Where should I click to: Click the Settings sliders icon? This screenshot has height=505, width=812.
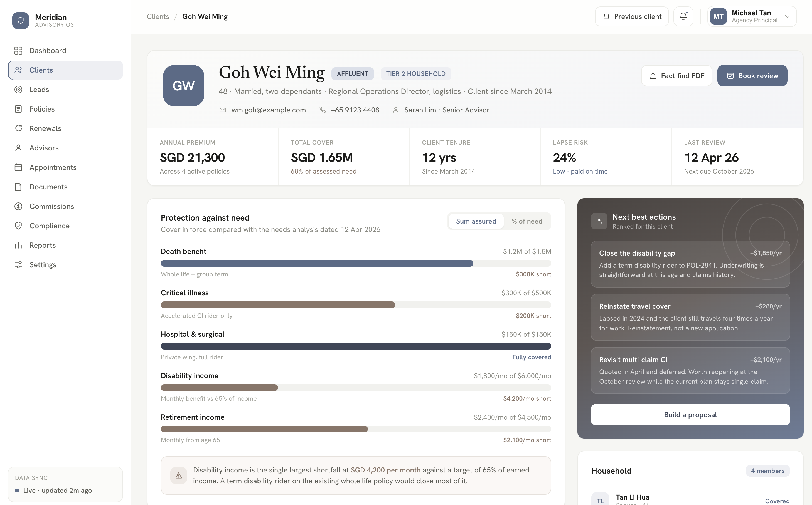pos(18,265)
